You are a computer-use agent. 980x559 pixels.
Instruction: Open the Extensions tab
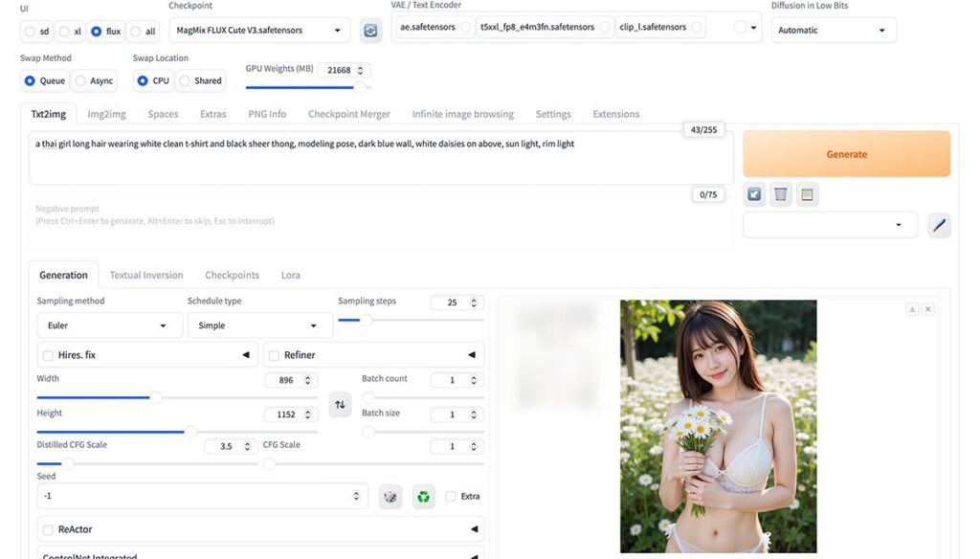tap(615, 114)
